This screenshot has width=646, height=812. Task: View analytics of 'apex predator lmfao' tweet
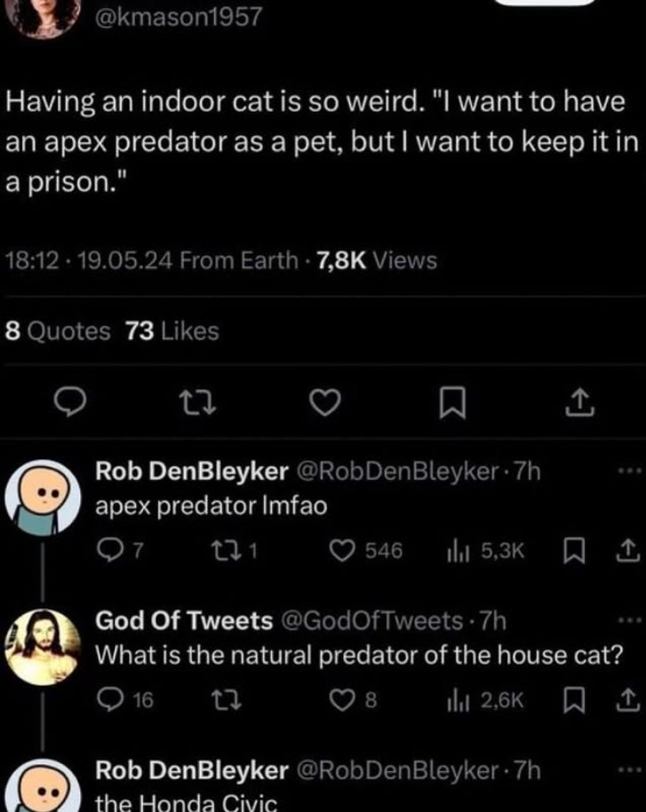coord(459,551)
